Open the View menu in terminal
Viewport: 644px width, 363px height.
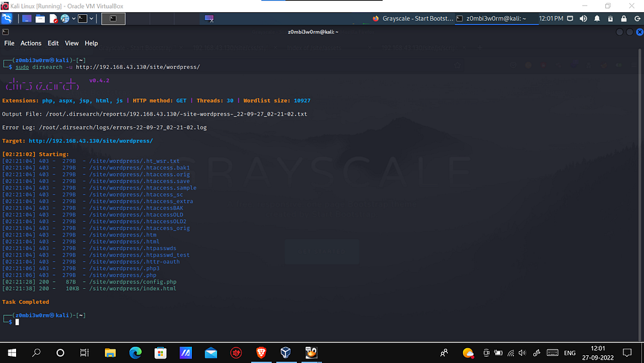[71, 43]
